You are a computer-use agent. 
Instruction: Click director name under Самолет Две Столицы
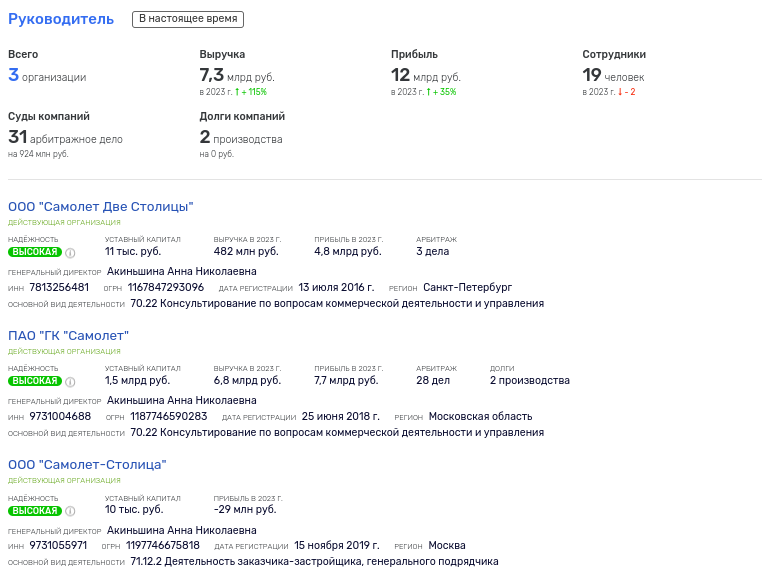coord(182,271)
